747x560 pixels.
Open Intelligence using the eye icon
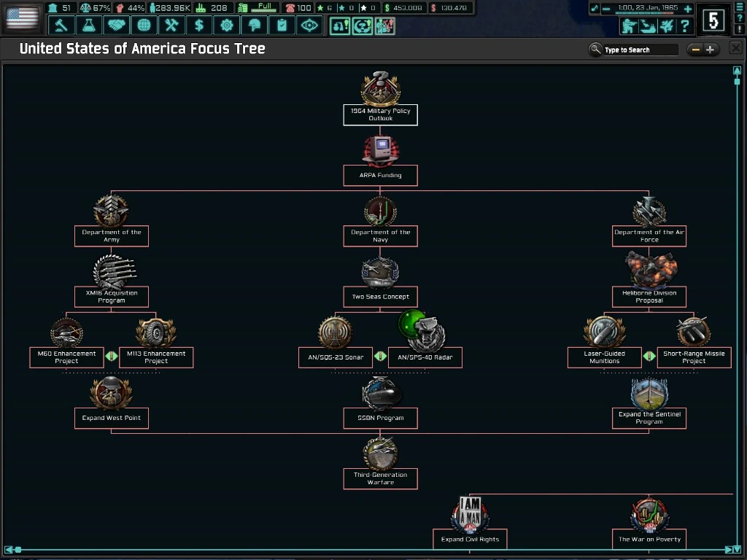coord(309,24)
